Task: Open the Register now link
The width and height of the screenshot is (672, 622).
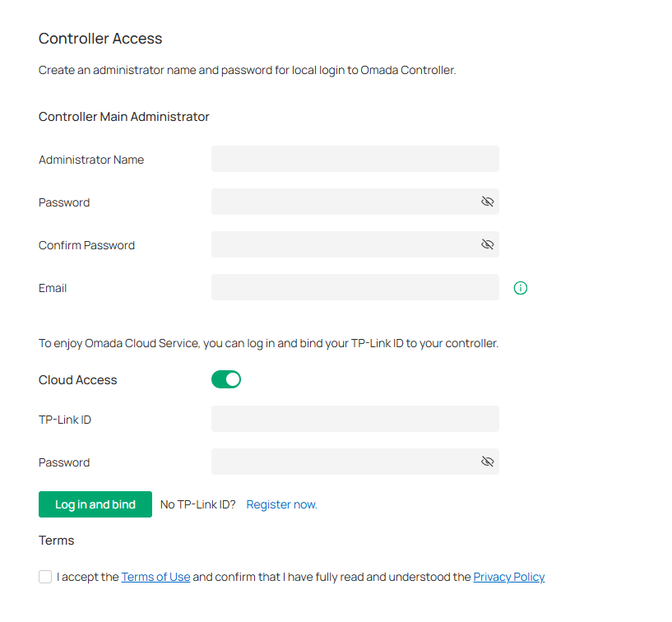Action: tap(281, 504)
